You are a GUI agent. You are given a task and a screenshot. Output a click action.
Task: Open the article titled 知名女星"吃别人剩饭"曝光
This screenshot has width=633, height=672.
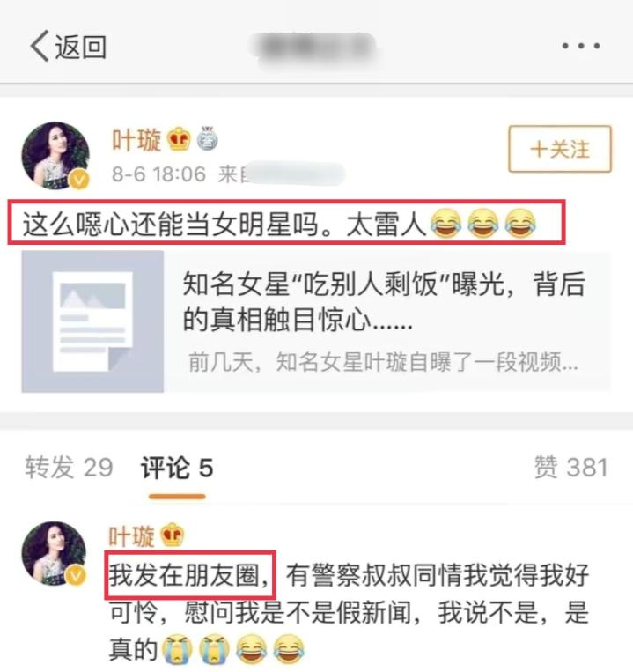pos(384,302)
